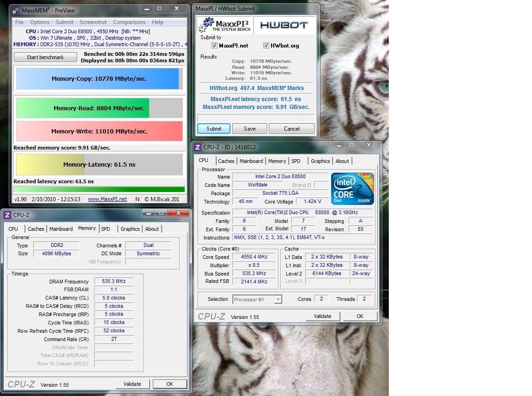The image size is (532, 396).
Task: Click the Code Name Wolfdale field
Action: coord(258,185)
